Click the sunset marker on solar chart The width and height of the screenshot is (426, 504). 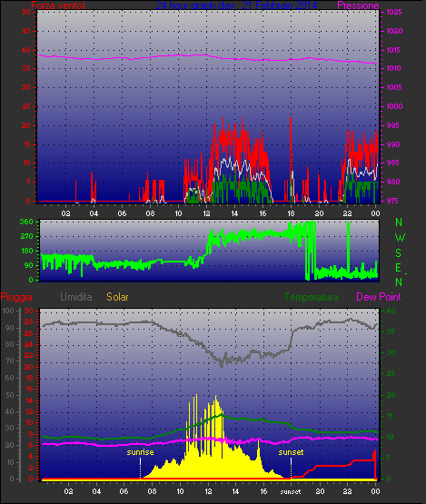tap(291, 452)
